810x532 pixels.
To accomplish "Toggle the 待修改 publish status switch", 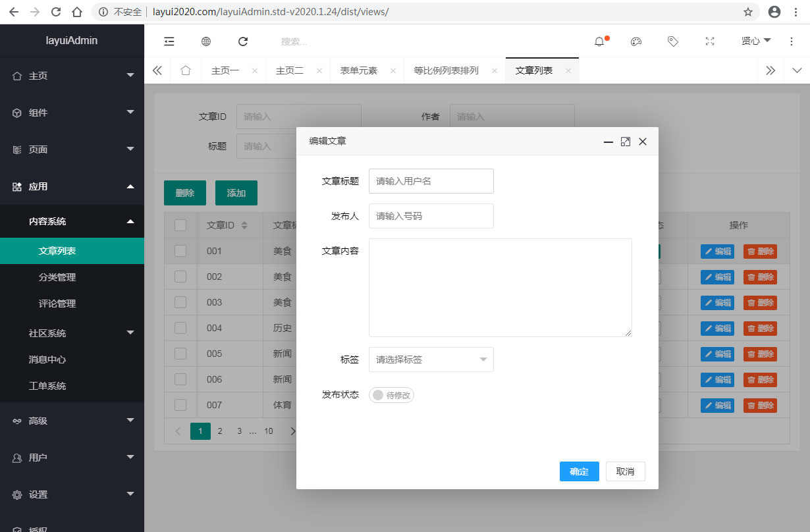I will click(x=391, y=394).
